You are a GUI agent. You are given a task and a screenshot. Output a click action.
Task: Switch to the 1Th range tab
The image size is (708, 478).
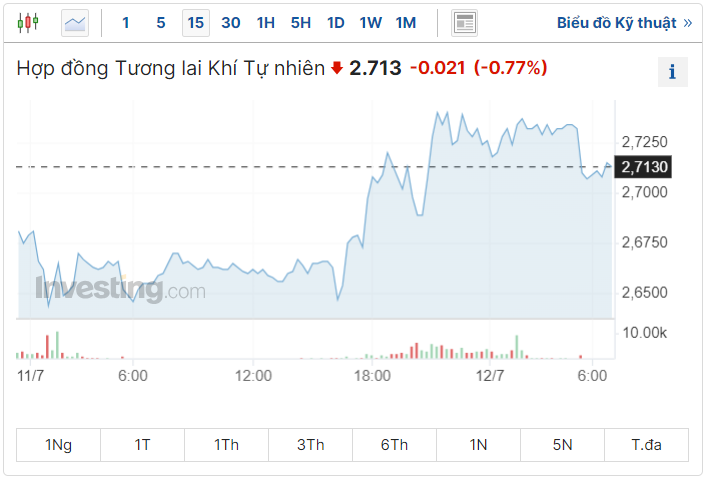pos(226,445)
